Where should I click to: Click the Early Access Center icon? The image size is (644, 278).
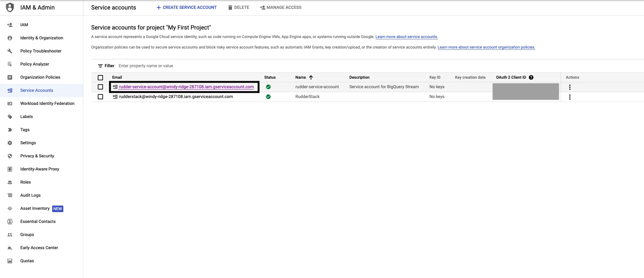10,248
